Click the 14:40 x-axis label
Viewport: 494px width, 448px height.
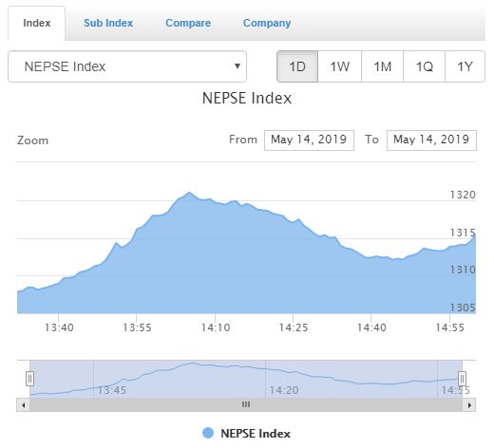pyautogui.click(x=371, y=327)
